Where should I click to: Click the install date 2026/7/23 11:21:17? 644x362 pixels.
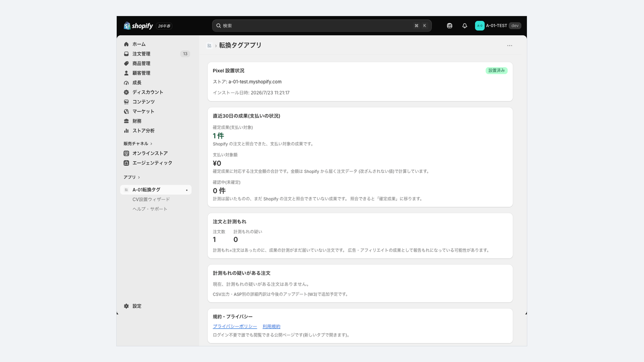pyautogui.click(x=270, y=93)
